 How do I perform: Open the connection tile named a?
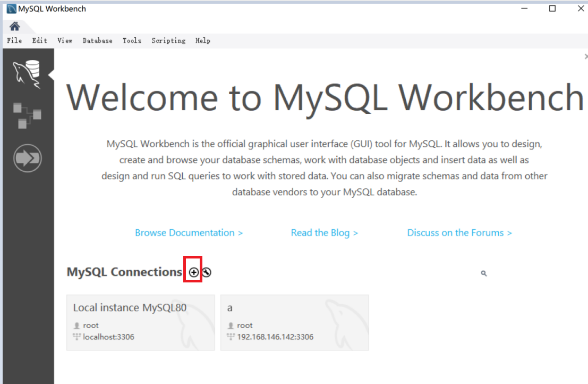click(x=294, y=322)
